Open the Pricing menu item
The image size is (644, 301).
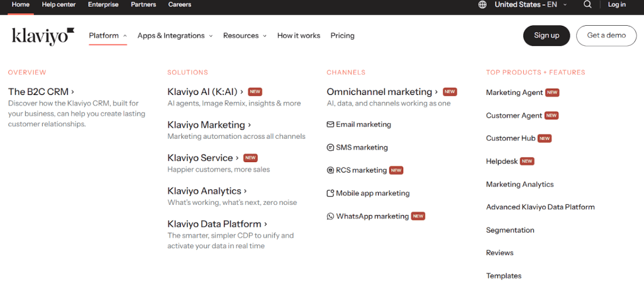click(x=342, y=36)
